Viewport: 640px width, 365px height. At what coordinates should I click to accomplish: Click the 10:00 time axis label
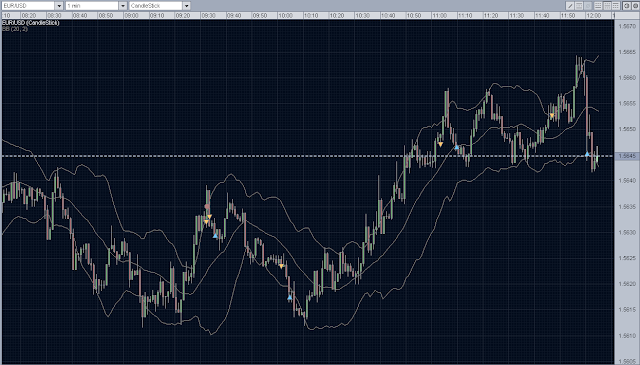[285, 16]
